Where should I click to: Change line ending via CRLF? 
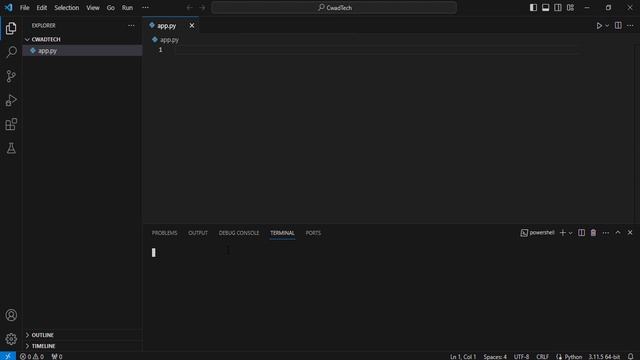click(x=542, y=356)
